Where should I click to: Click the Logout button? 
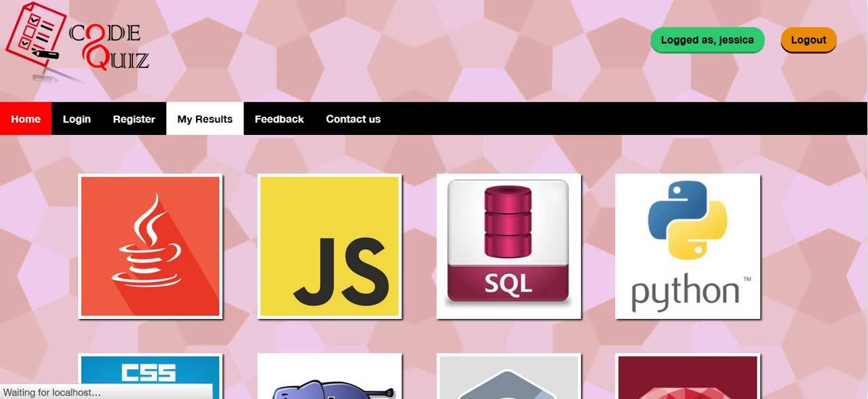808,40
